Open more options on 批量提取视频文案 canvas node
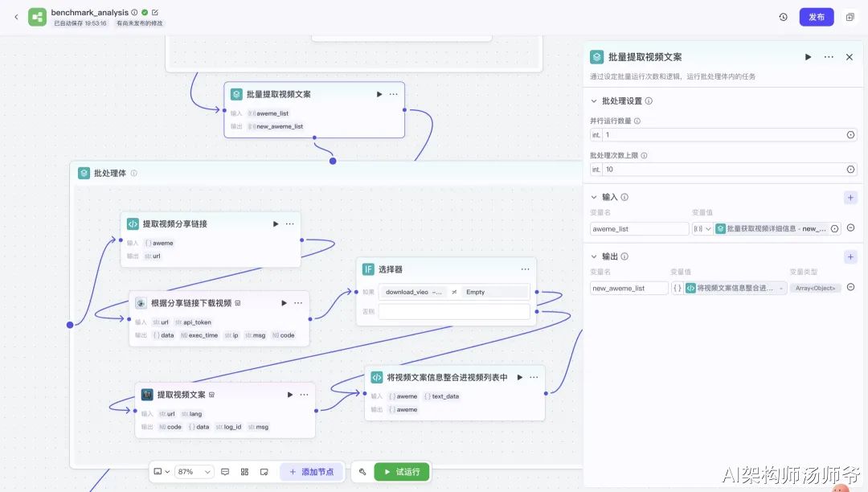This screenshot has height=492, width=868. (x=394, y=94)
